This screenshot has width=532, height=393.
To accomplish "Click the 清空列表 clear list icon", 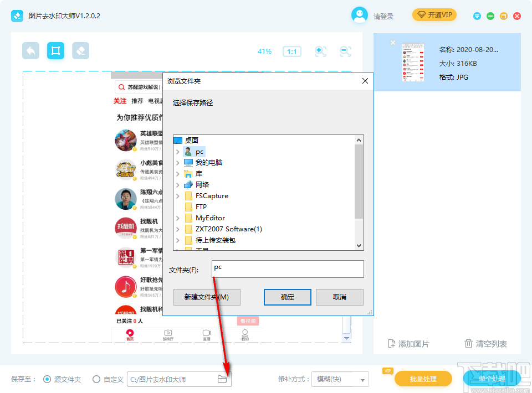I will click(468, 343).
